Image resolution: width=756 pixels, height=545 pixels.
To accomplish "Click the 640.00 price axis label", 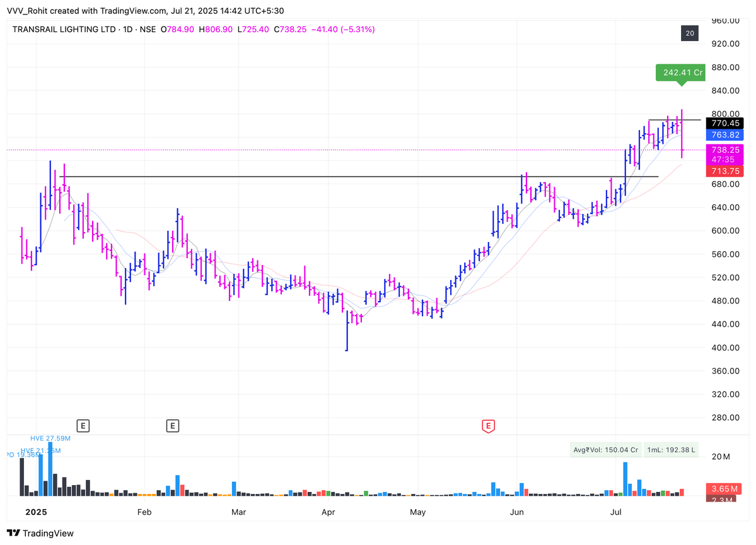I will point(725,208).
